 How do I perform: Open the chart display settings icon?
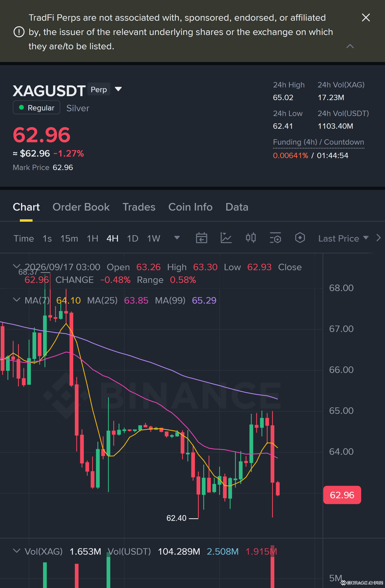pos(275,238)
